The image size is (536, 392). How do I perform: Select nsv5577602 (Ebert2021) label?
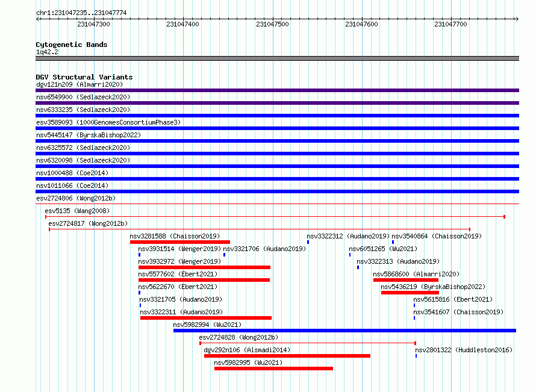(178, 274)
